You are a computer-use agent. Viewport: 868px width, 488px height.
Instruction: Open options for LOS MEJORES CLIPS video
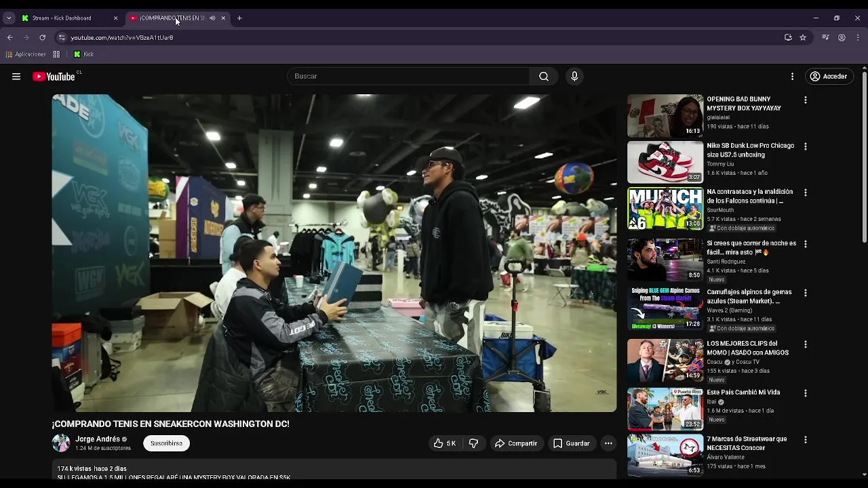(806, 344)
